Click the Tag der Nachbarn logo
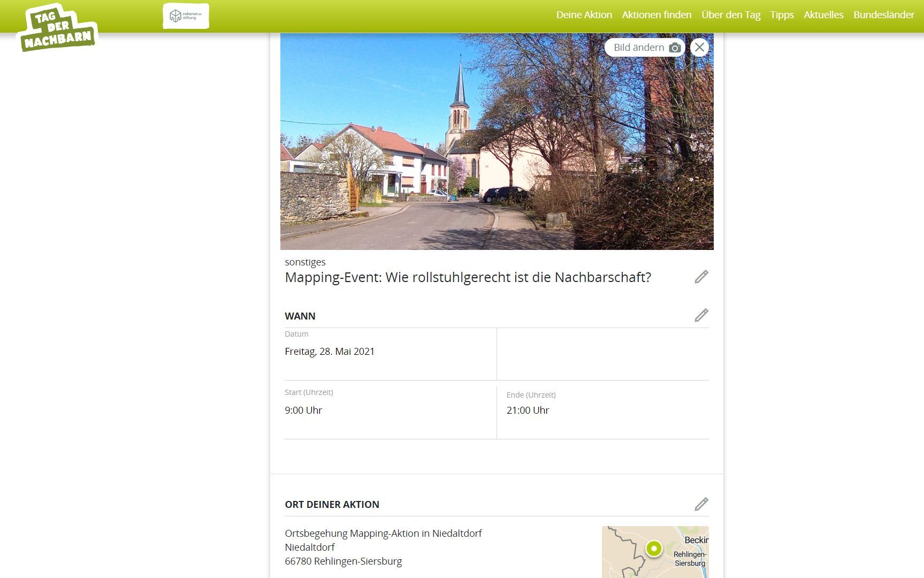The height and width of the screenshot is (578, 924). pyautogui.click(x=57, y=28)
